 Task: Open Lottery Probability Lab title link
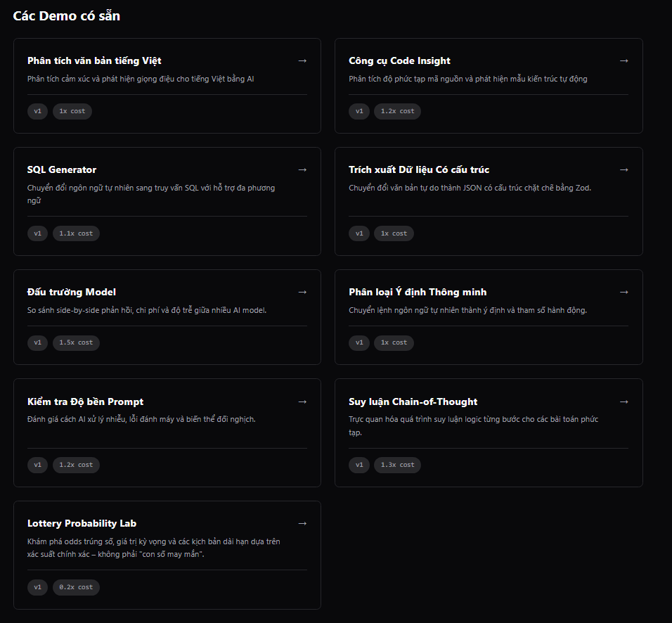[x=82, y=523]
